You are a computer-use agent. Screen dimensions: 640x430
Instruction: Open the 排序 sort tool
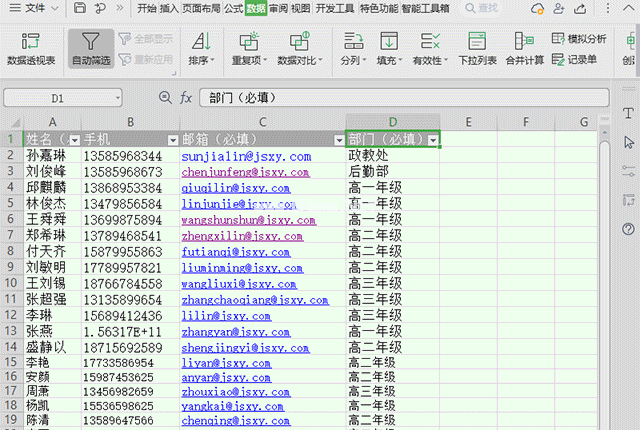point(201,49)
